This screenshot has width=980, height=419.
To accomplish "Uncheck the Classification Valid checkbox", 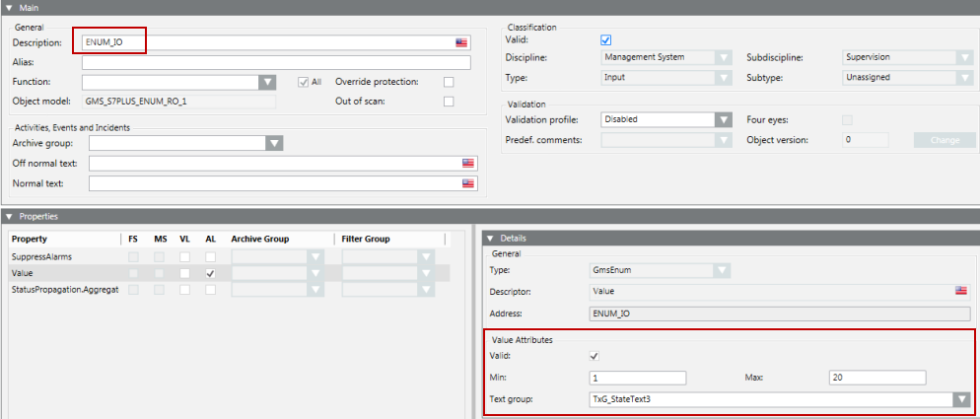I will [606, 39].
